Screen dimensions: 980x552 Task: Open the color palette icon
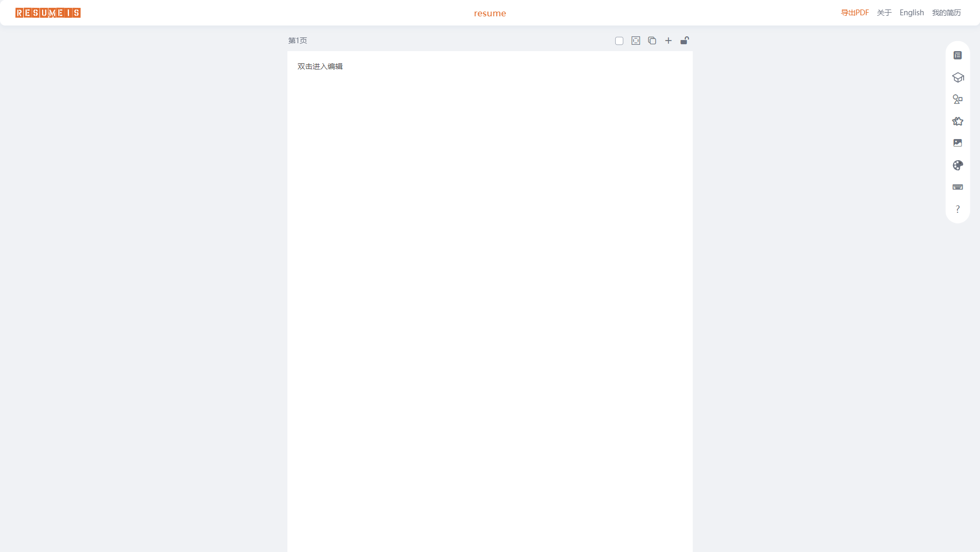957,165
